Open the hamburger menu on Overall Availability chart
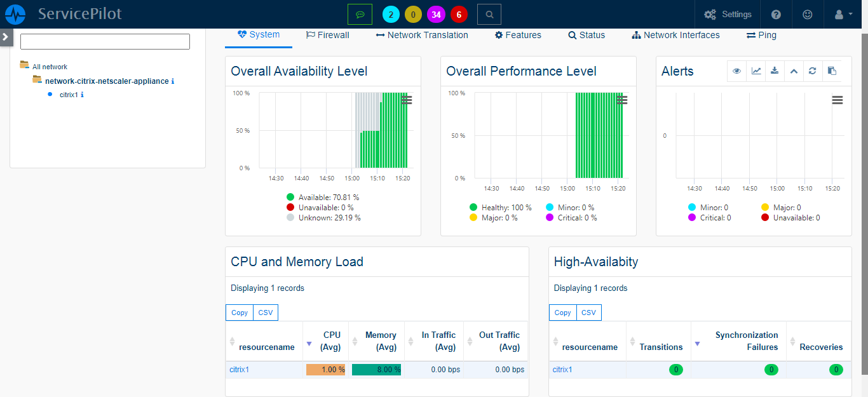868x397 pixels. tap(407, 100)
